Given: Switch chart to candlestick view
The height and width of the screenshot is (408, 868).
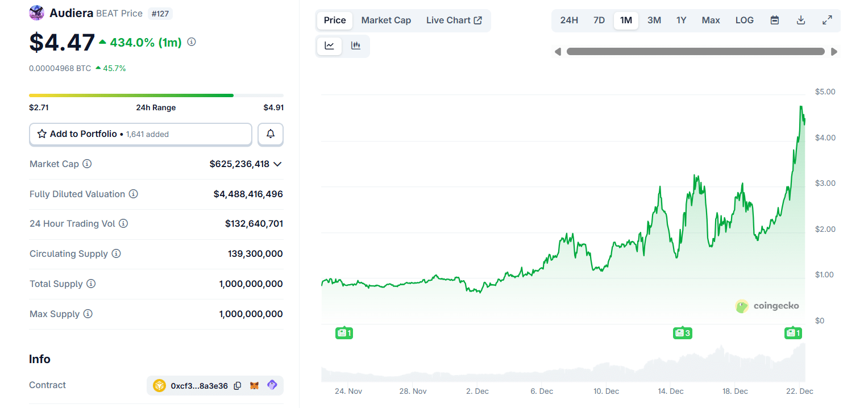Looking at the screenshot, I should (x=356, y=46).
